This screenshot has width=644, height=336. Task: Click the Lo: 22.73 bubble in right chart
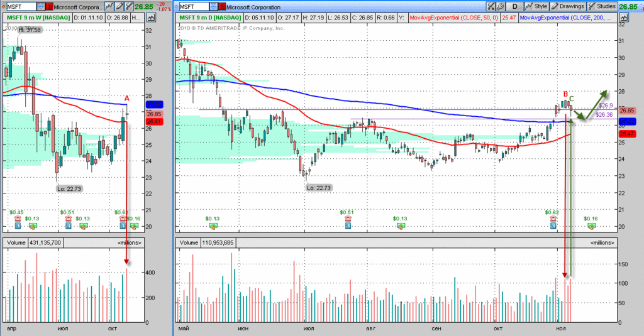[x=319, y=188]
